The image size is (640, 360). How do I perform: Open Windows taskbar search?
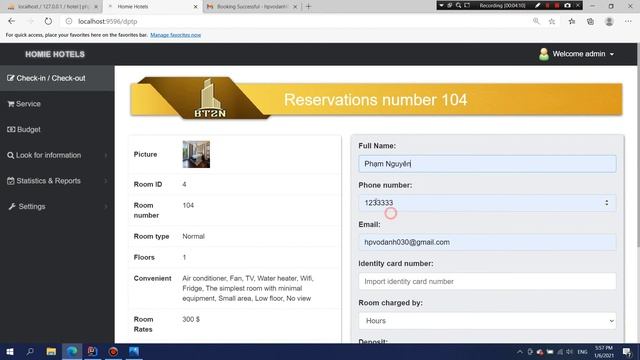click(x=30, y=351)
